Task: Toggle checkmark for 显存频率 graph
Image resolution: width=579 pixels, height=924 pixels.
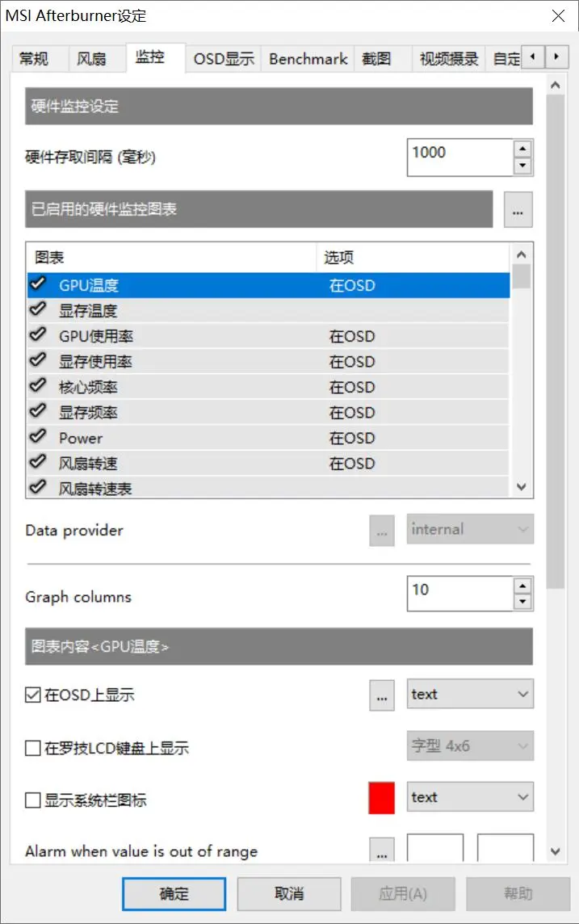Action: tap(38, 411)
